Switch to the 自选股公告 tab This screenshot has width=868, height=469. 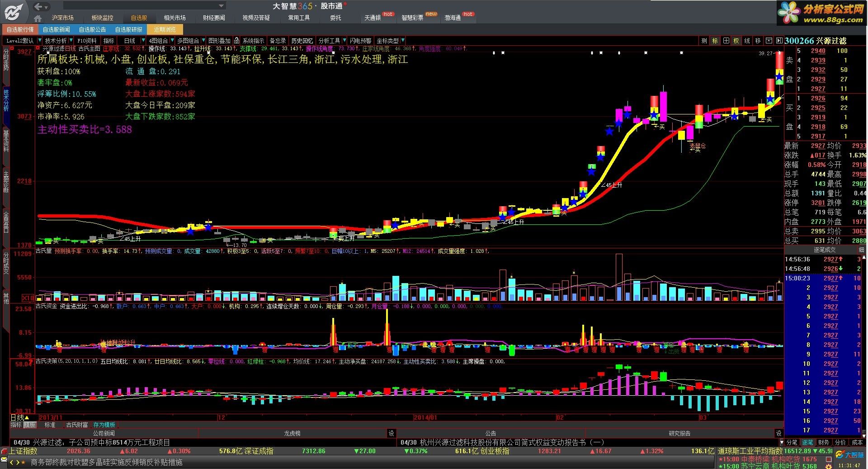pyautogui.click(x=92, y=29)
